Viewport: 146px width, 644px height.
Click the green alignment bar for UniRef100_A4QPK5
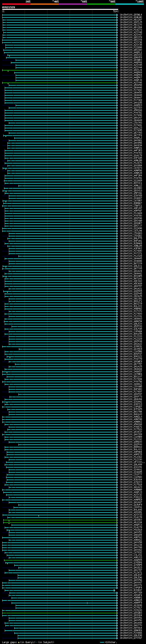pos(61,560)
